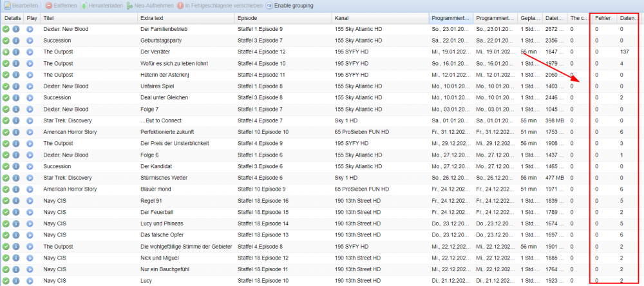Open info details for 'Unfaires Spiel'

(16, 87)
